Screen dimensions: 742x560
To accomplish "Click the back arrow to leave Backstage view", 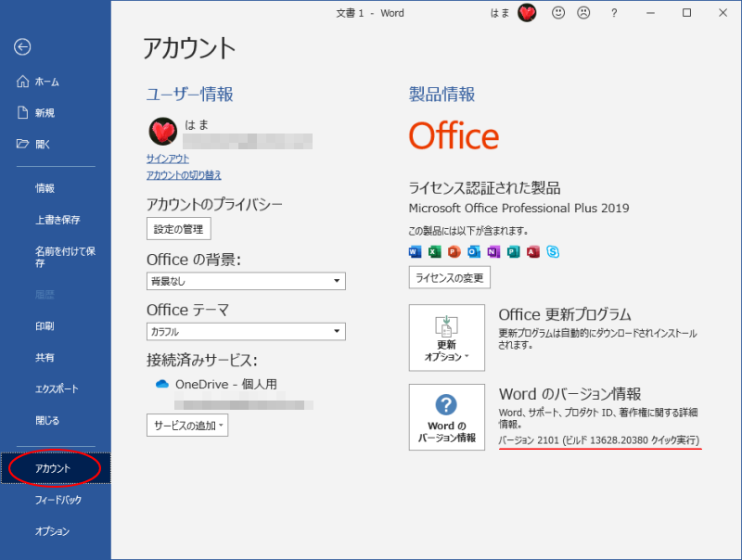I will (x=22, y=46).
